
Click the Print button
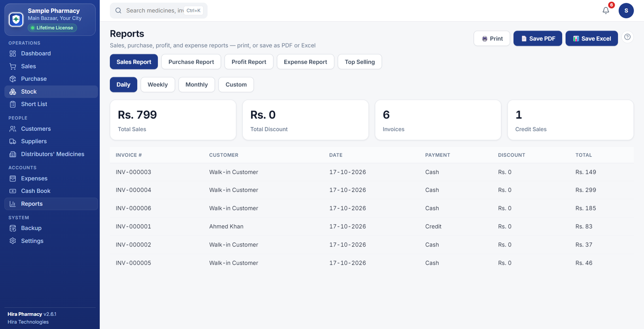click(x=492, y=39)
